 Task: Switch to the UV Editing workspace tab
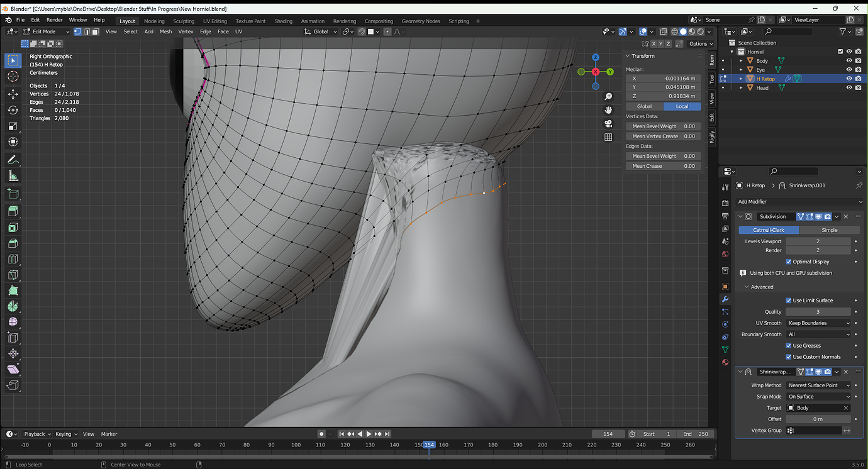pyautogui.click(x=214, y=21)
